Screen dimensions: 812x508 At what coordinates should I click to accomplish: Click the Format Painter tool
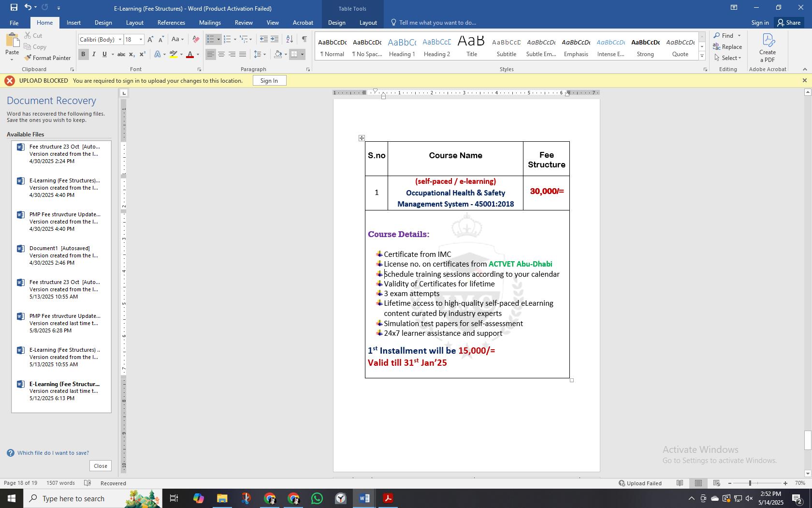point(47,58)
